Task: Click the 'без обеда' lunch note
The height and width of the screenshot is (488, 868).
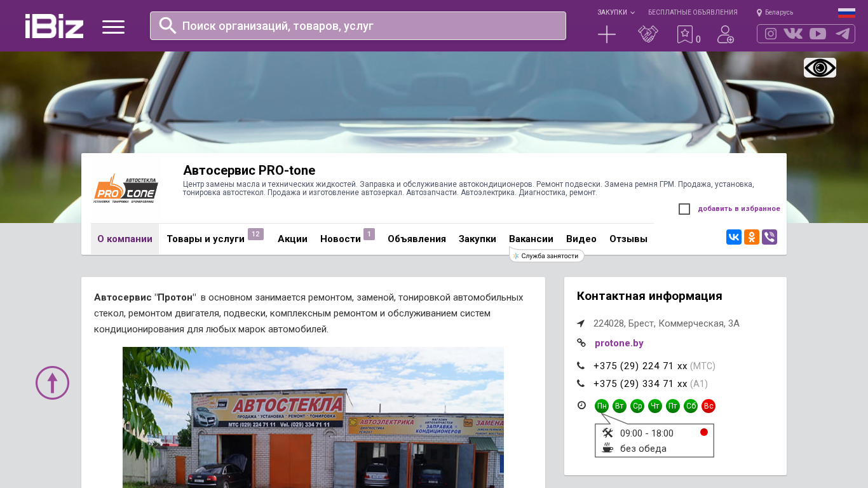Action: [643, 449]
